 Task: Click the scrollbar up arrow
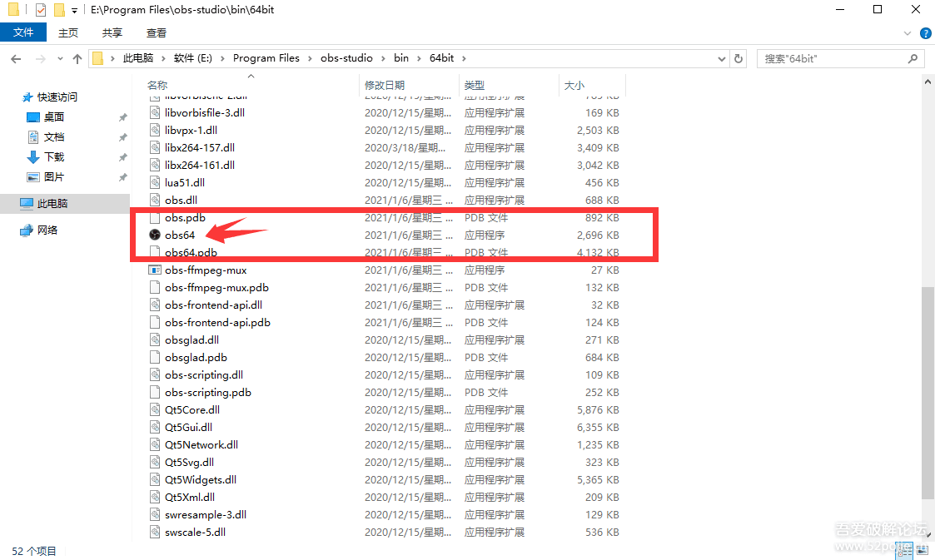pos(928,82)
